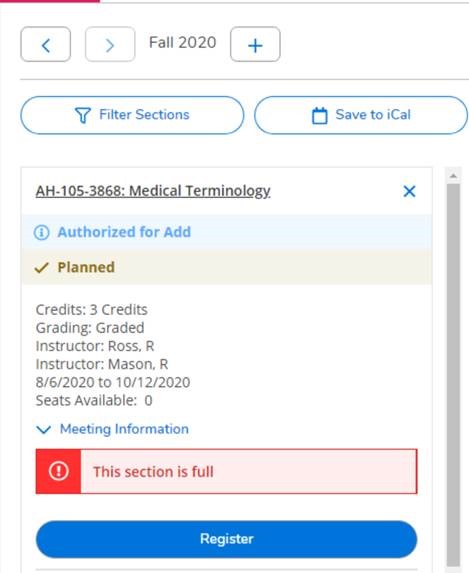Click the calendar icon beside Save to iCal
Screen dimensions: 469x573
coord(319,115)
